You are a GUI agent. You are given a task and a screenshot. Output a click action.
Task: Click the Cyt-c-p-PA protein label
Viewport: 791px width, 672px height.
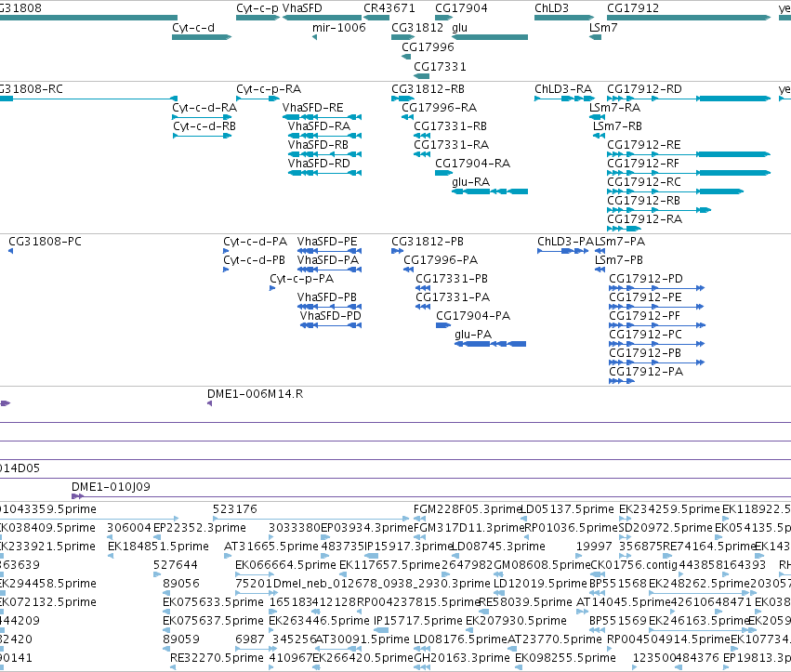click(x=302, y=279)
